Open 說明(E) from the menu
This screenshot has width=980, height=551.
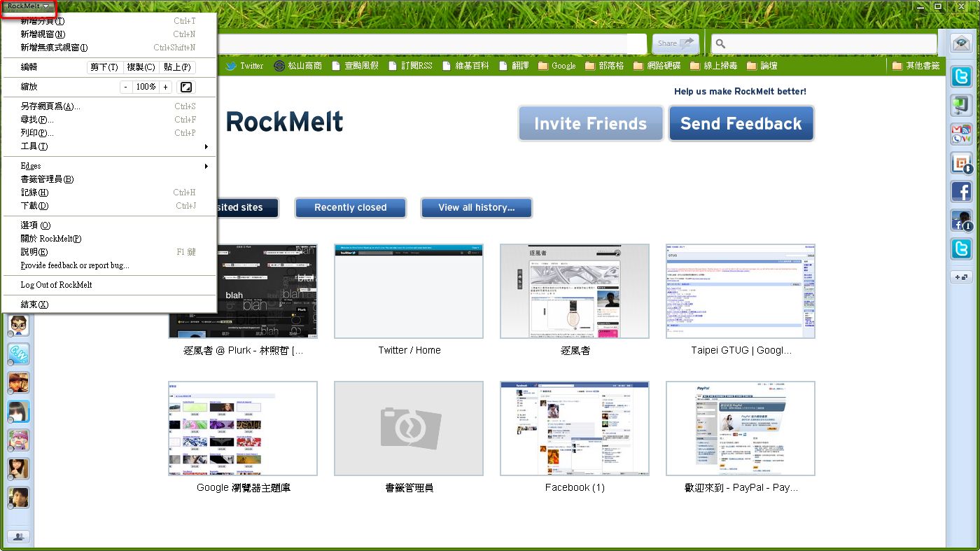[108, 252]
